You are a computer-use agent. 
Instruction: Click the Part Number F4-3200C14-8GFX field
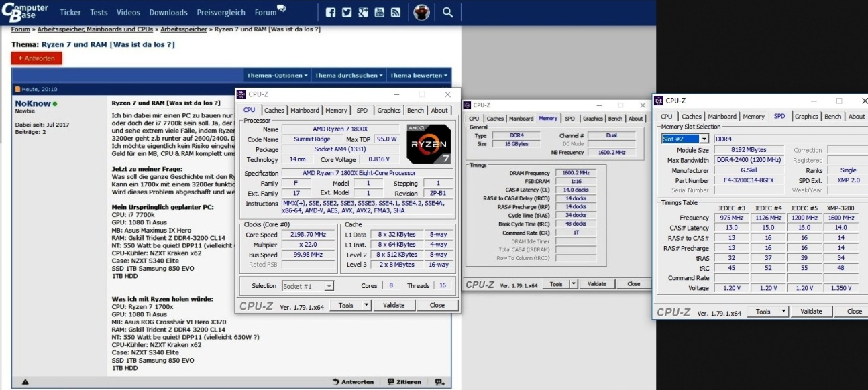(x=749, y=180)
